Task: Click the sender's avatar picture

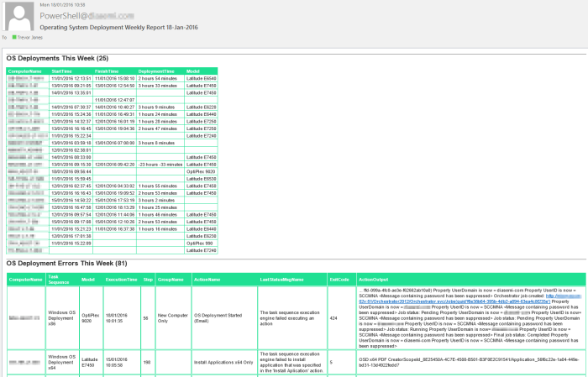Action: click(x=18, y=20)
